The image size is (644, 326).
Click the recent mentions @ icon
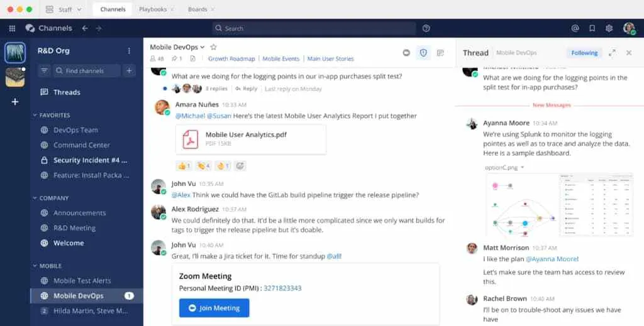click(575, 28)
